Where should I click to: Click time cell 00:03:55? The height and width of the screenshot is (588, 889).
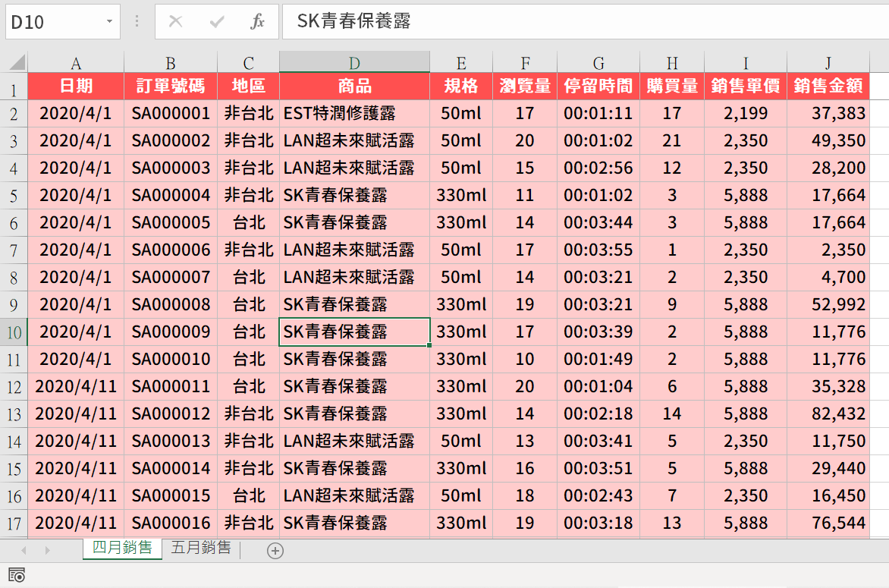pyautogui.click(x=598, y=250)
